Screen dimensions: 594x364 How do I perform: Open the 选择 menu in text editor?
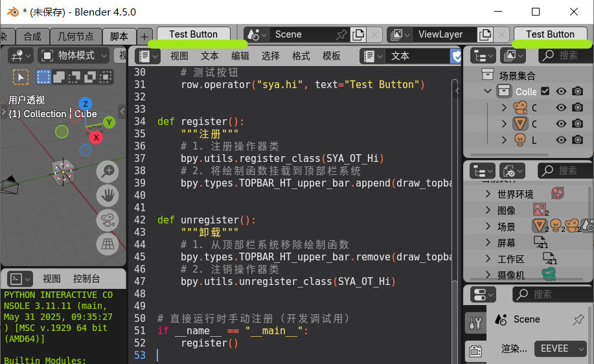pos(271,56)
